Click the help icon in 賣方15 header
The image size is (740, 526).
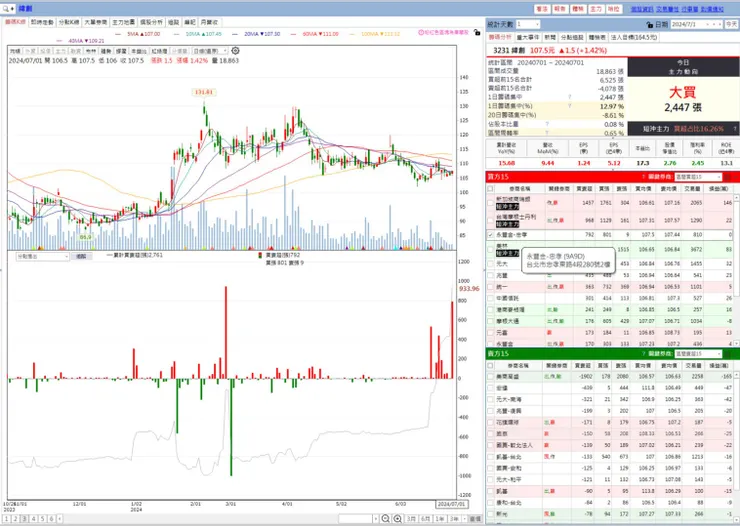point(643,354)
